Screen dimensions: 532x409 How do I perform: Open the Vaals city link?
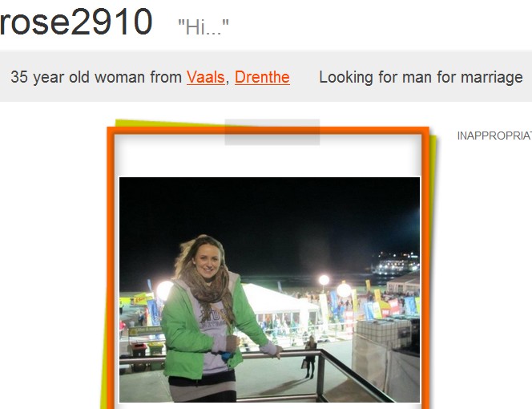pos(206,77)
